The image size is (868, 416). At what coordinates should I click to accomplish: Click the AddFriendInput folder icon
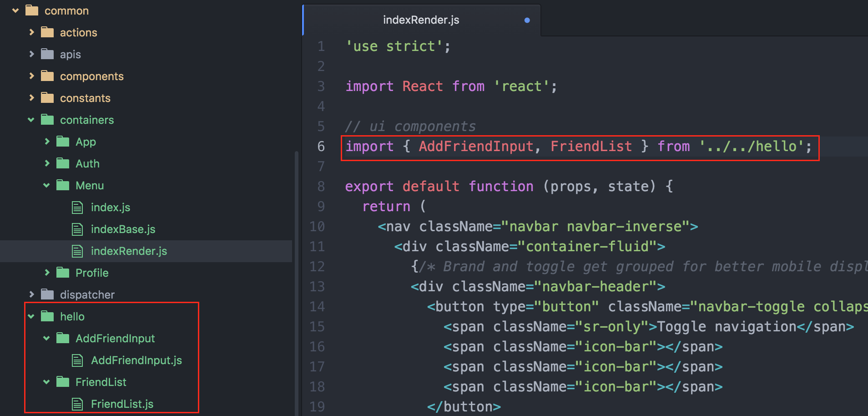point(62,338)
